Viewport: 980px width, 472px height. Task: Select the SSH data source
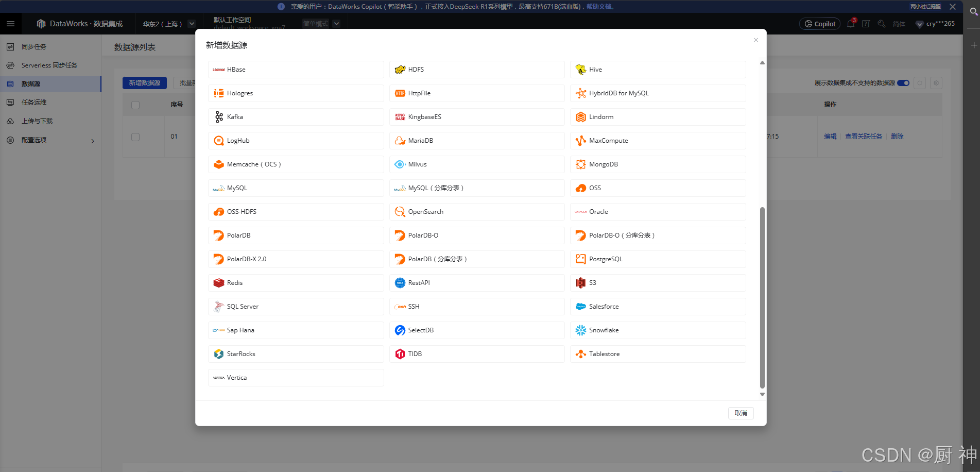[477, 307]
